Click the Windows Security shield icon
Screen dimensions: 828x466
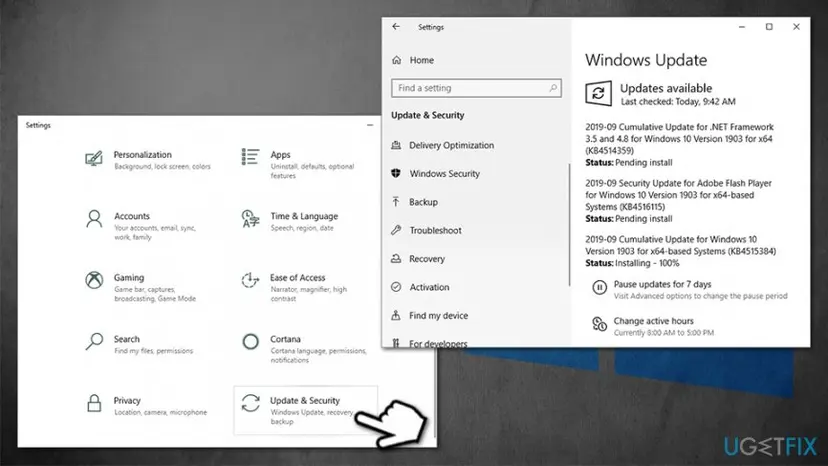(396, 173)
